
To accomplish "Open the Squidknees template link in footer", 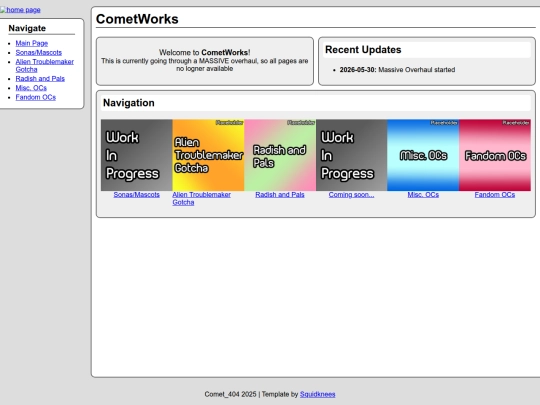I will [318, 394].
